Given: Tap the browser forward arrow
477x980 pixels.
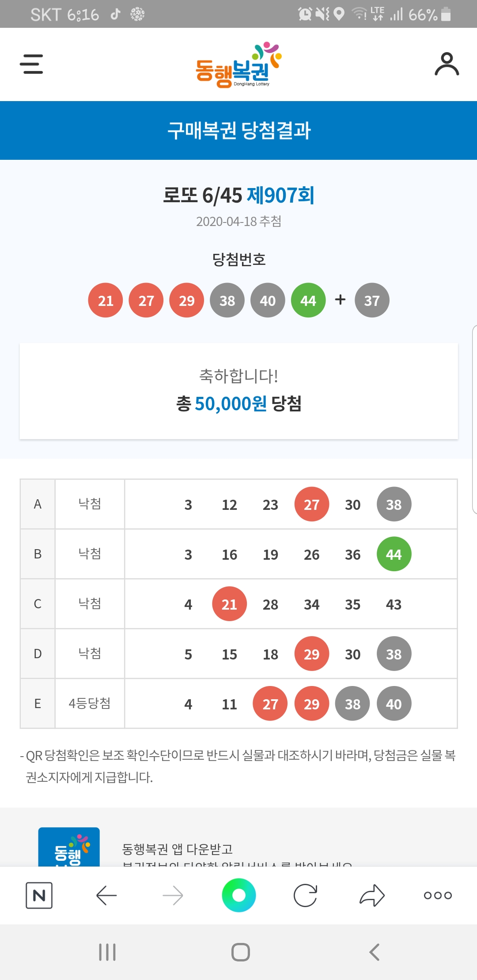Looking at the screenshot, I should point(173,895).
